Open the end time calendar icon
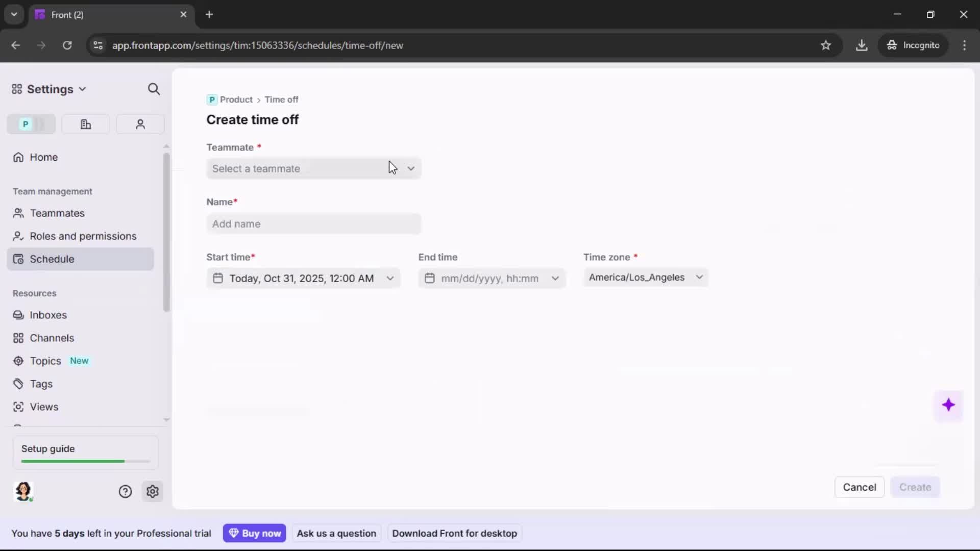Image resolution: width=980 pixels, height=551 pixels. click(x=430, y=278)
